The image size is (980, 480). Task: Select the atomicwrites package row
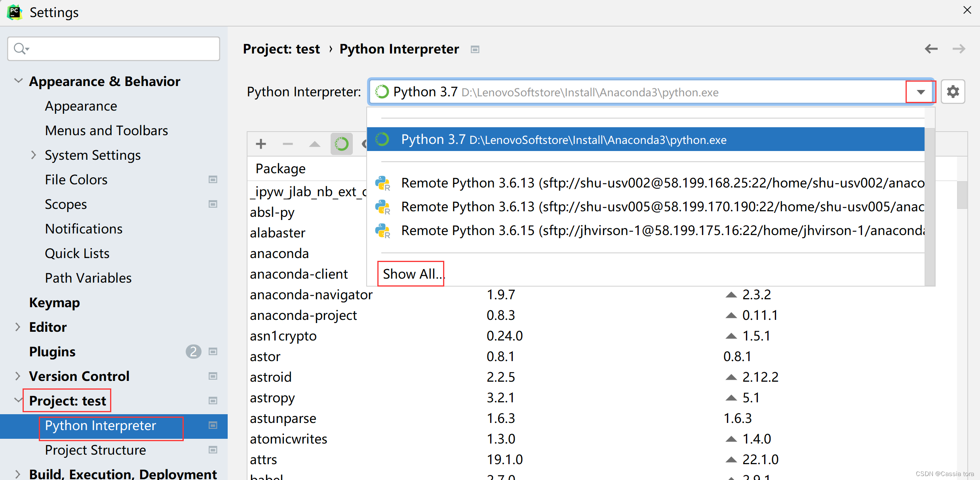(602, 439)
